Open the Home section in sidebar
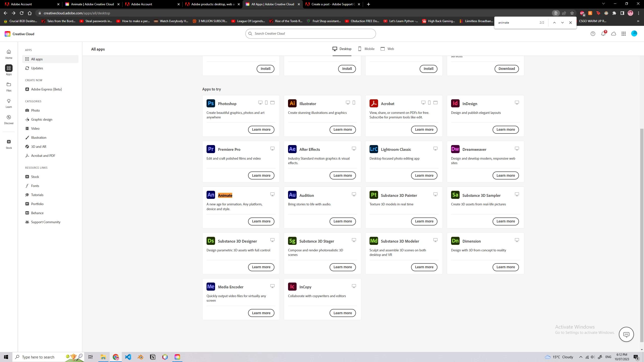The image size is (644, 362). [x=9, y=54]
